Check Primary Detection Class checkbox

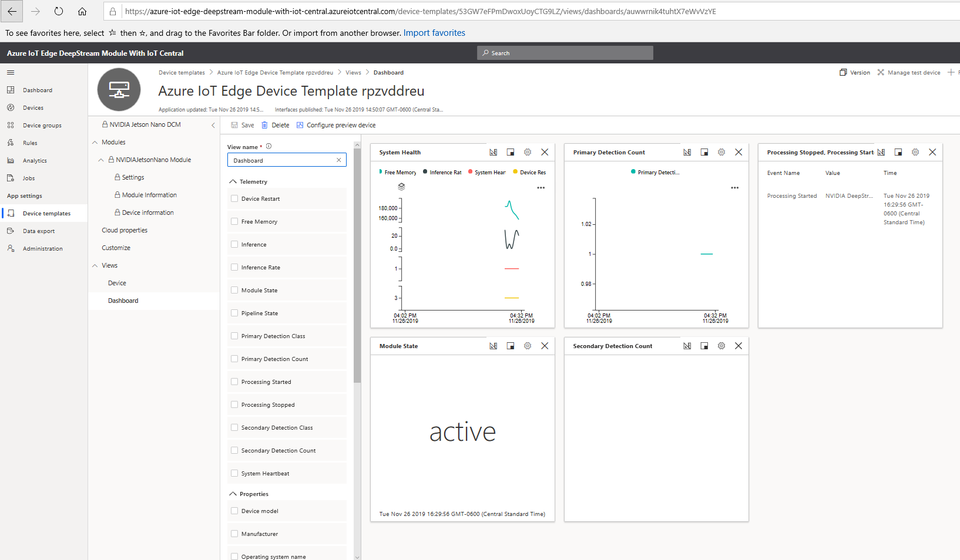click(x=235, y=336)
